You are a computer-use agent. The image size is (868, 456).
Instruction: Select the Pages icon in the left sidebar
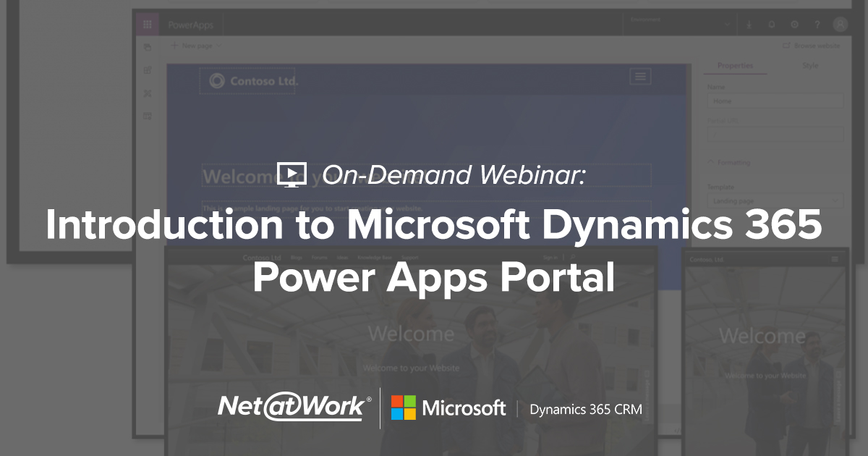pyautogui.click(x=148, y=48)
